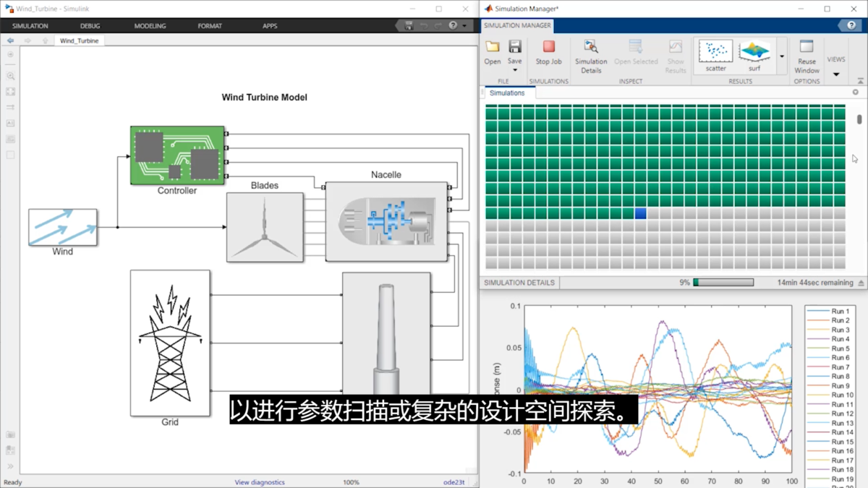
Task: Click the fit to view icon
Action: (10, 92)
